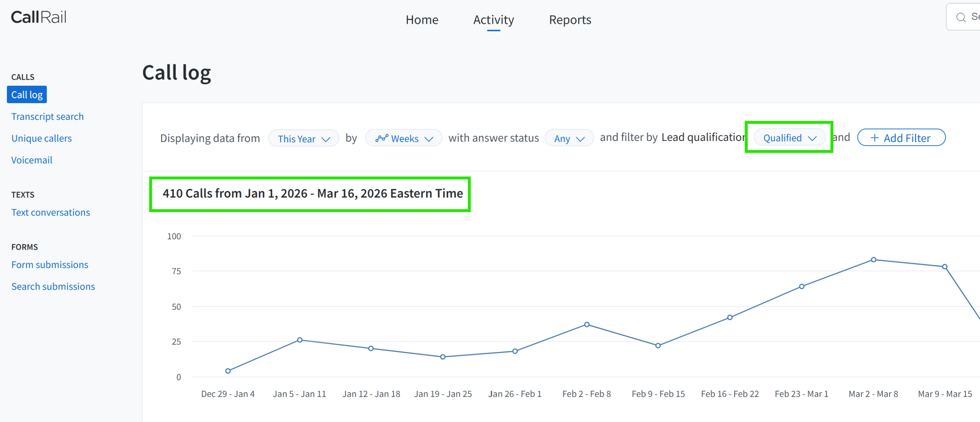Image resolution: width=980 pixels, height=422 pixels.
Task: Click the CallRail logo
Action: pos(39,17)
